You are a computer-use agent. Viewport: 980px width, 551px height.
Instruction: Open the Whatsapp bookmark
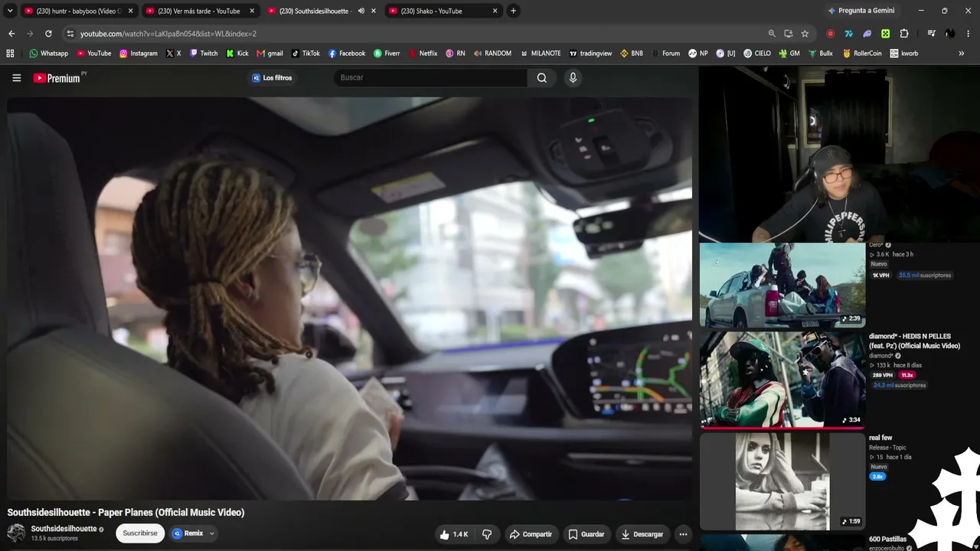click(48, 54)
